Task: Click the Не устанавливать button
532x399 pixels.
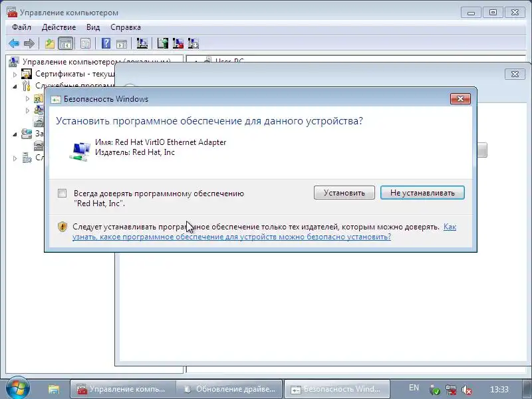Action: click(x=422, y=193)
